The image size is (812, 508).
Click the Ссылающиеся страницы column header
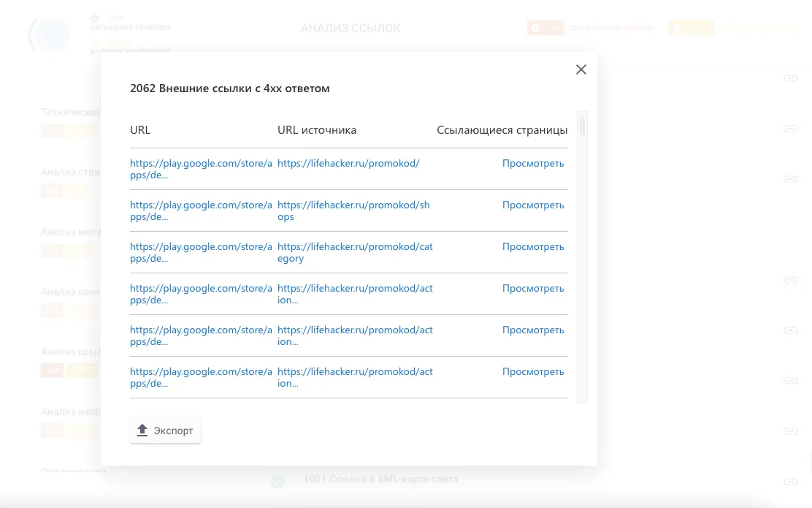502,130
